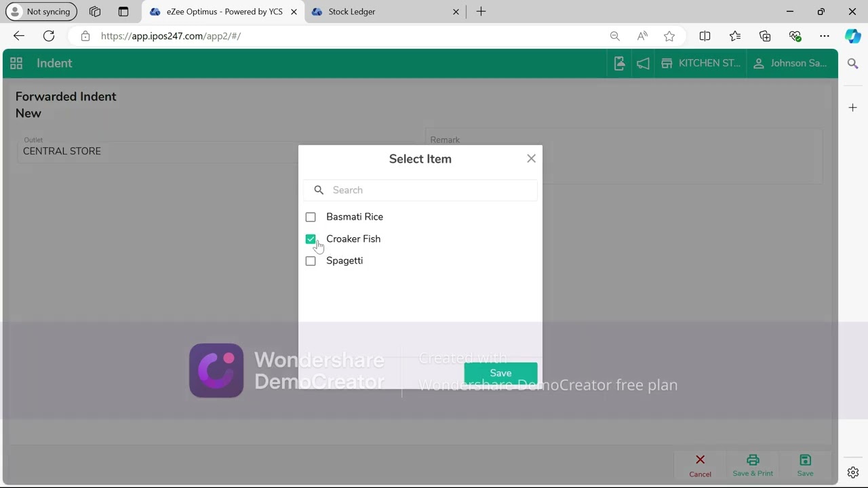Select the Croaker Fish item label
This screenshot has height=488, width=868.
(x=353, y=239)
